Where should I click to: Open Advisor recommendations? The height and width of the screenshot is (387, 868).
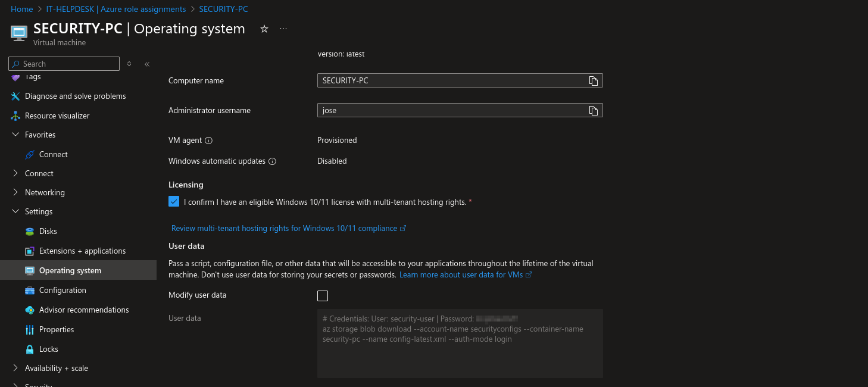pyautogui.click(x=84, y=310)
